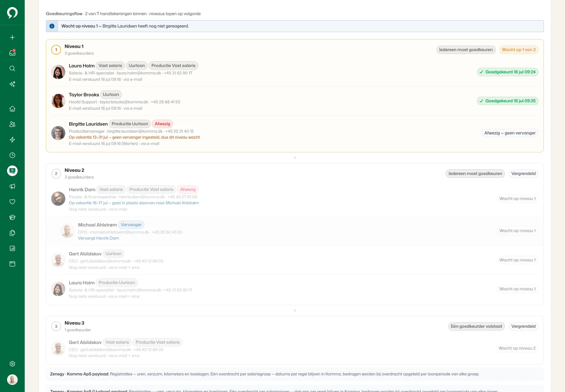Click the Niveau 2 heading
This screenshot has width=565, height=392.
coord(75,170)
